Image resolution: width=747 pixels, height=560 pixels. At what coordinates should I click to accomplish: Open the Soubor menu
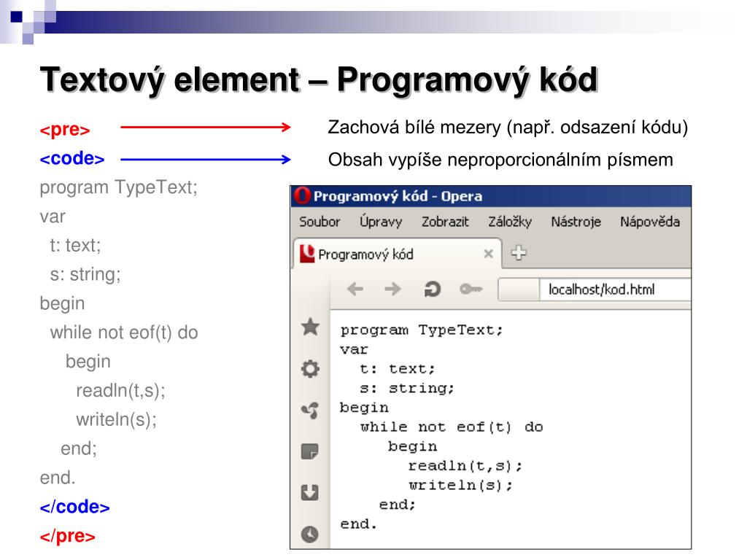pyautogui.click(x=320, y=222)
